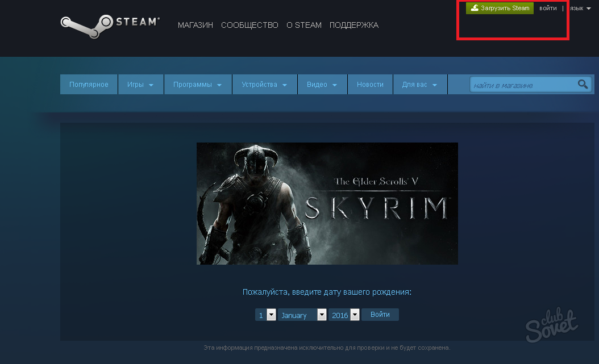Open the МАГАЗИН menu

point(195,25)
